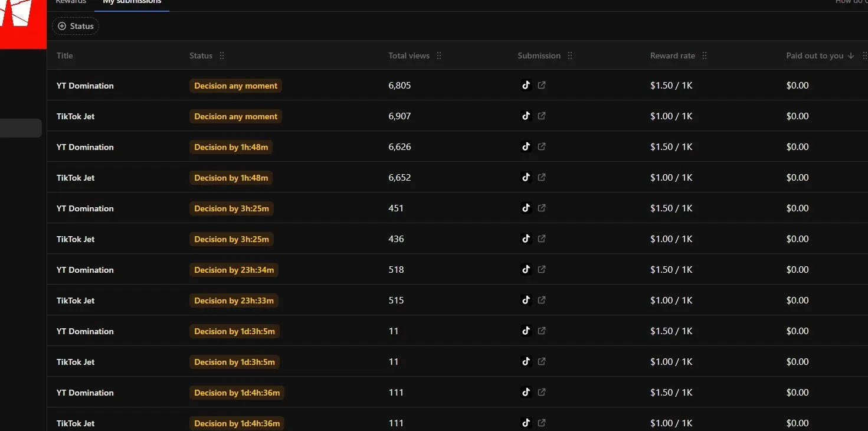Open the external link in TikTok Jet's 111 views row
Screen dimensions: 868x431
coord(542,423)
